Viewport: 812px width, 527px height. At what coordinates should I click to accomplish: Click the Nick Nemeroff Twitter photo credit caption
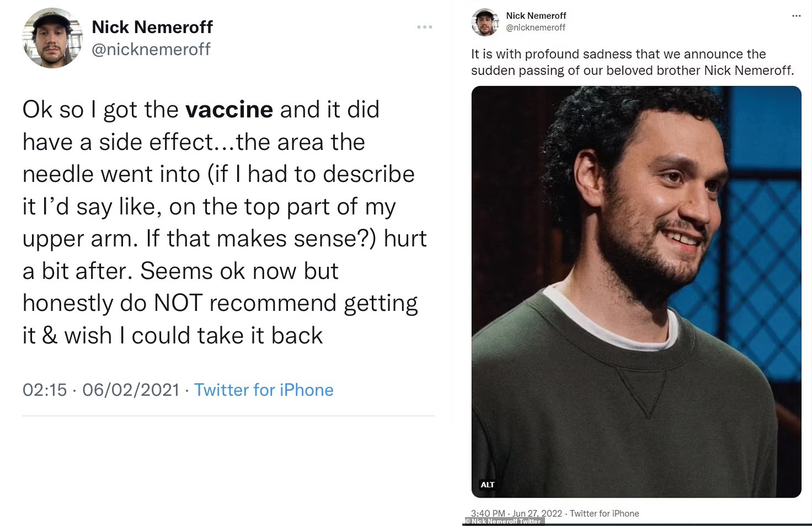(x=503, y=521)
